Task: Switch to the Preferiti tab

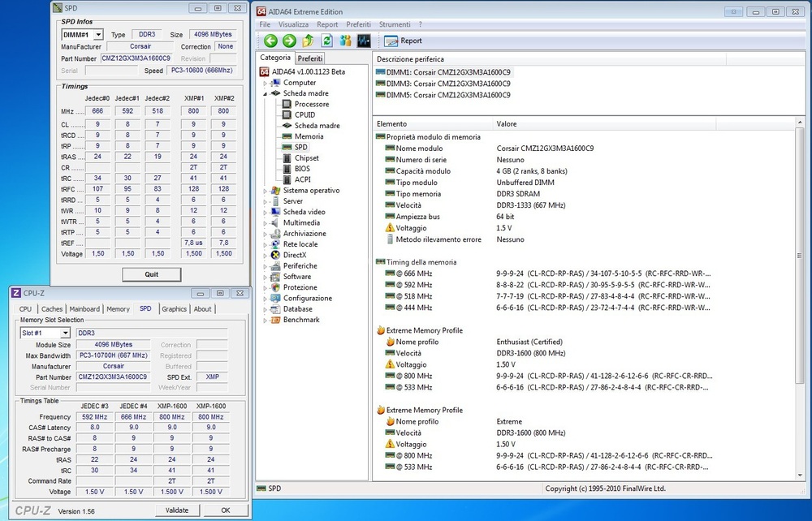Action: [x=310, y=58]
